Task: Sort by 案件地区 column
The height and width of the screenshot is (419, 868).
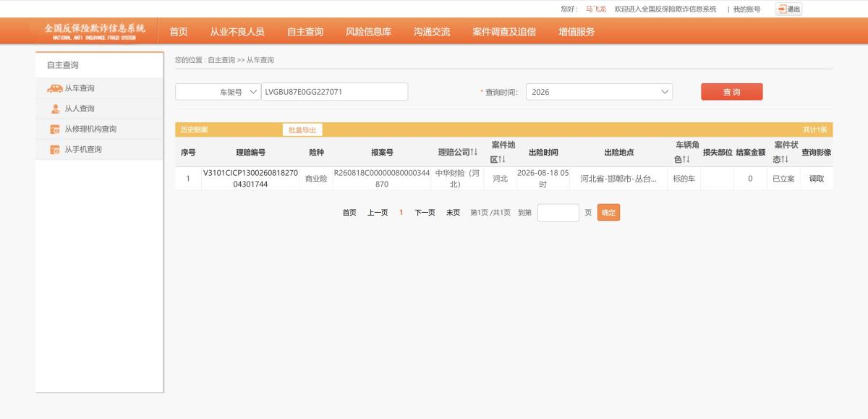Action: [x=502, y=153]
